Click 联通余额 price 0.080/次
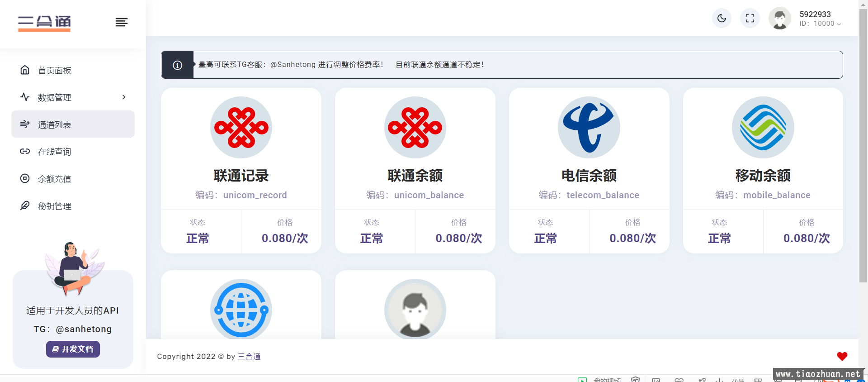This screenshot has height=382, width=868. click(459, 239)
